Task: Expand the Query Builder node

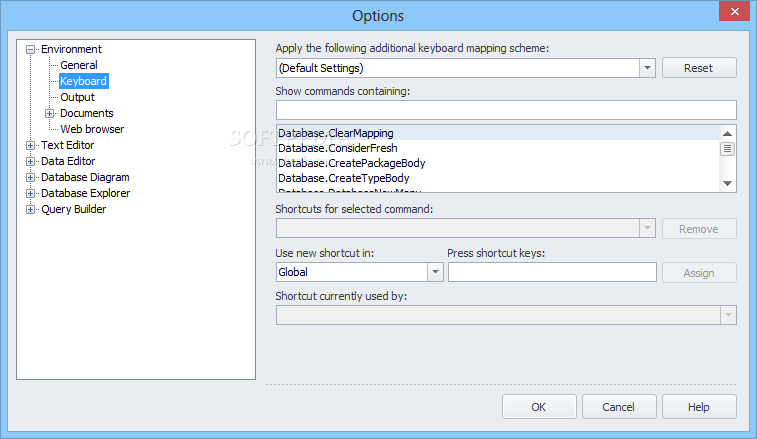Action: tap(31, 209)
